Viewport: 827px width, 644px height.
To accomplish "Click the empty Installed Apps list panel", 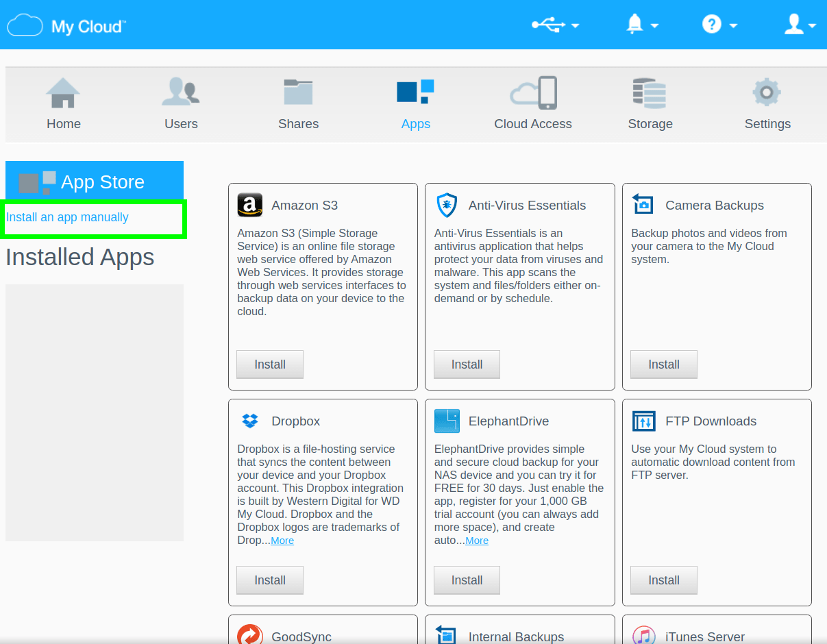I will [x=95, y=412].
